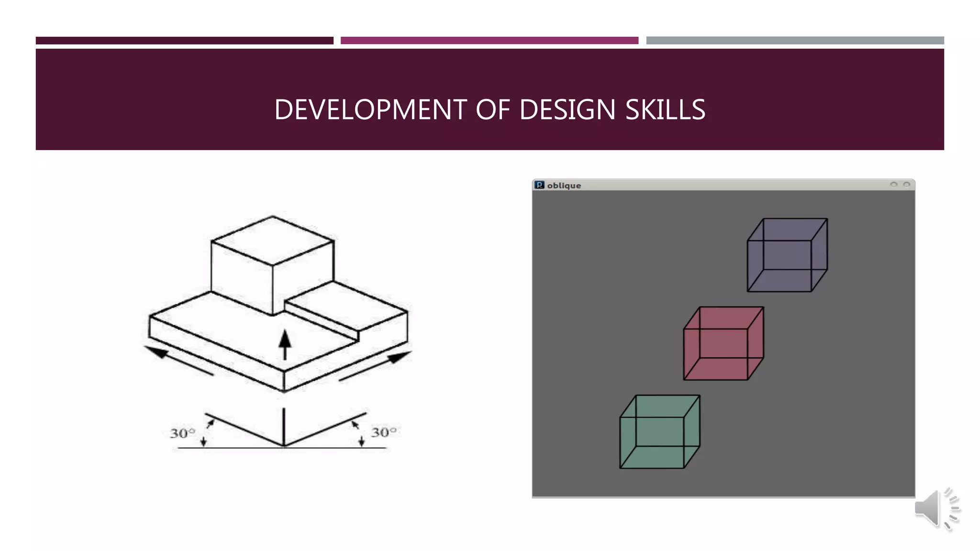Click the left round button on oblique titlebar
Viewport: 980px width, 551px height.
893,185
